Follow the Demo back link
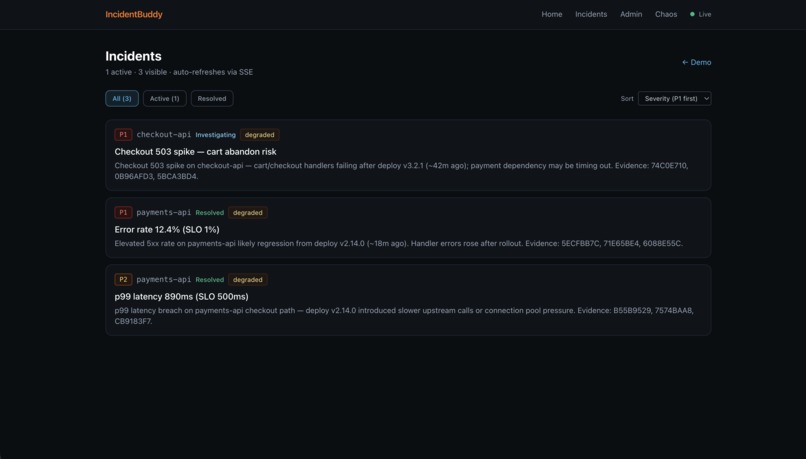The width and height of the screenshot is (806, 459). click(697, 62)
